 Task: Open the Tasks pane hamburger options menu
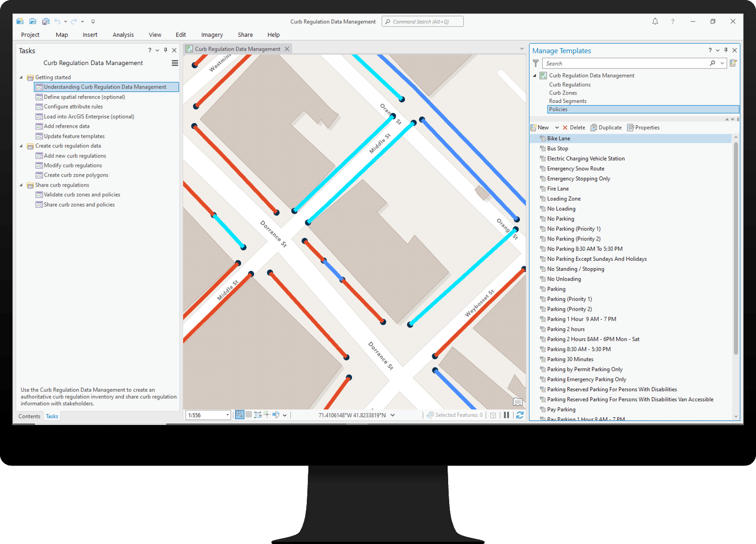pos(175,63)
